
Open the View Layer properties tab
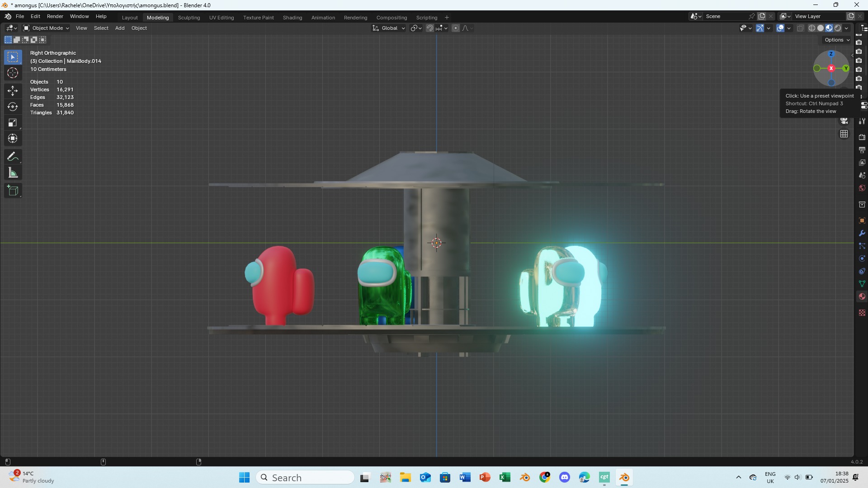click(862, 162)
